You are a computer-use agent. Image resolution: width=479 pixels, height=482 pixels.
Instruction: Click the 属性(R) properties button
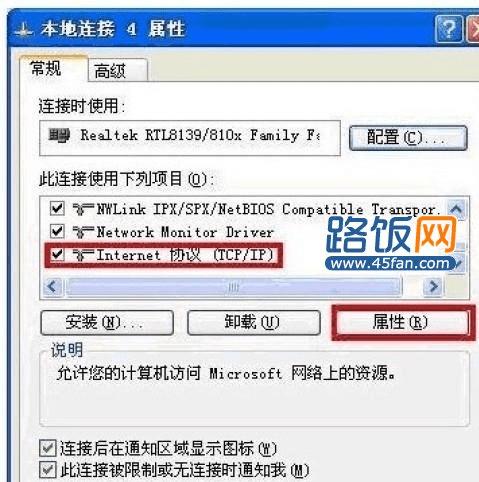[x=403, y=322]
